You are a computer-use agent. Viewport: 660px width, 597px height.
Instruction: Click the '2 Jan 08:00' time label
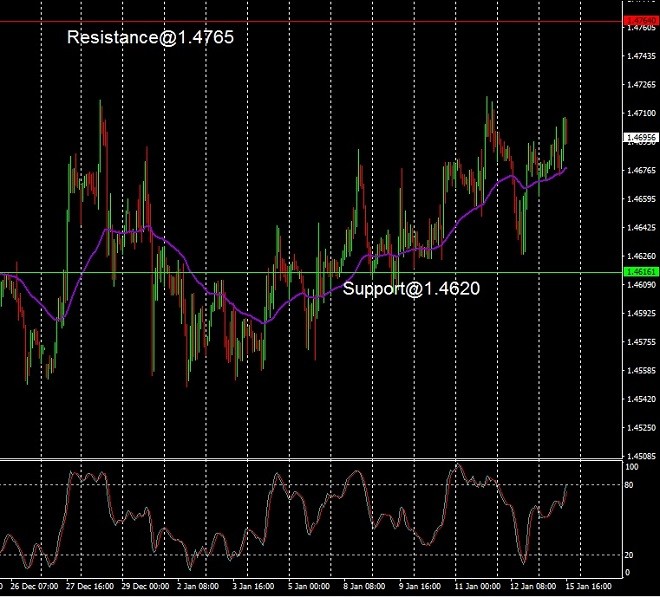coord(198,586)
